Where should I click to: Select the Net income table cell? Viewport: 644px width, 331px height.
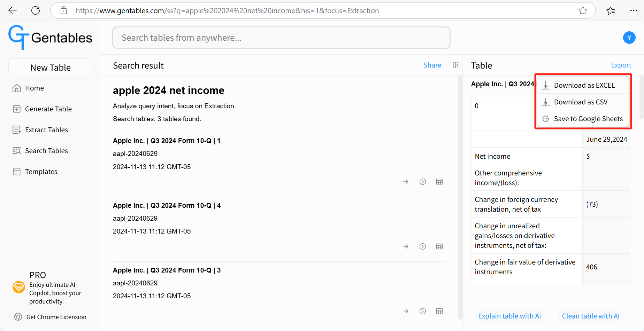point(527,156)
